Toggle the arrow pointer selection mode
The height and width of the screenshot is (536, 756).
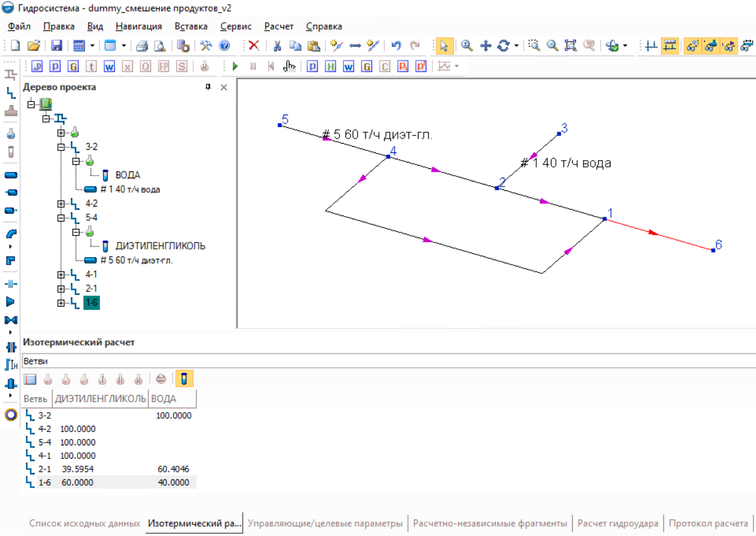coord(444,45)
